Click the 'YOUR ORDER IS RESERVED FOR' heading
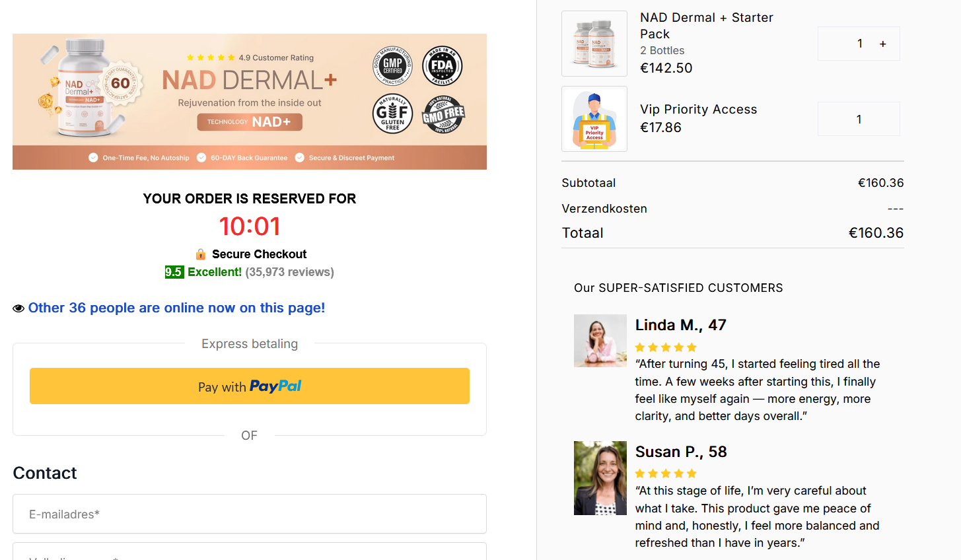This screenshot has width=961, height=560. 250,199
